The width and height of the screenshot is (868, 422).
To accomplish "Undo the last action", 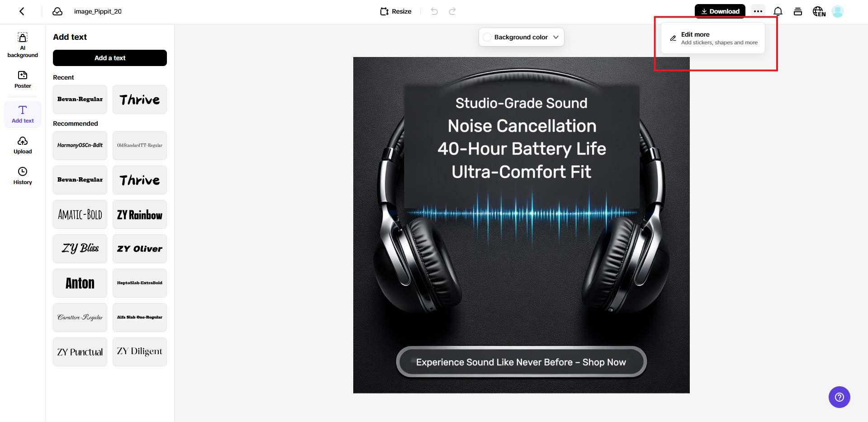I will 434,11.
